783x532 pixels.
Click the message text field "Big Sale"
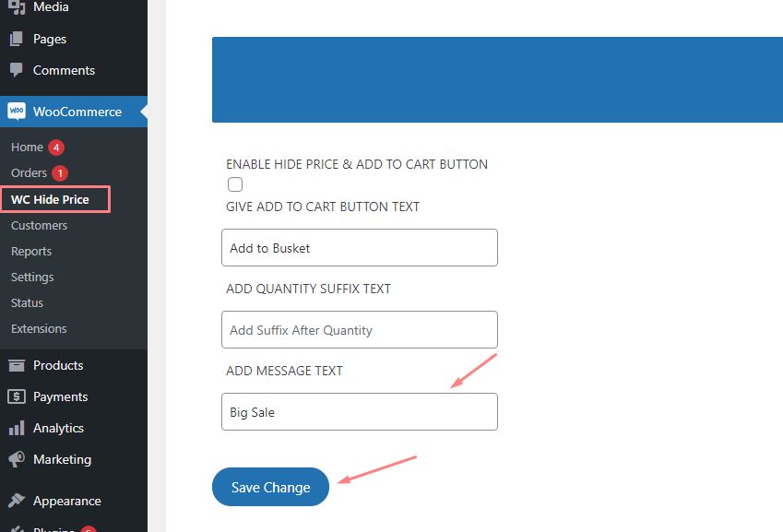click(360, 412)
